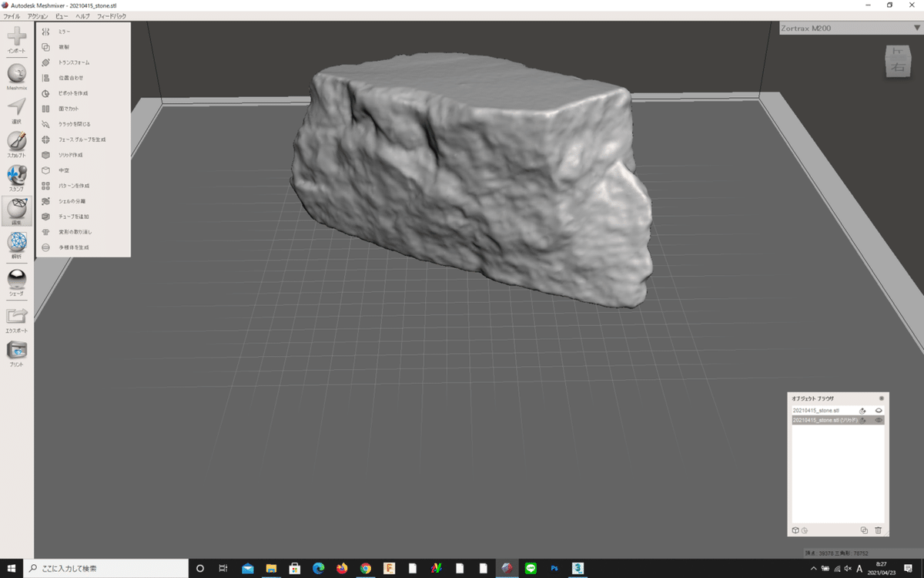The height and width of the screenshot is (578, 924).
Task: Toggle magnet target icon for (ソリッド) object
Action: pos(863,420)
